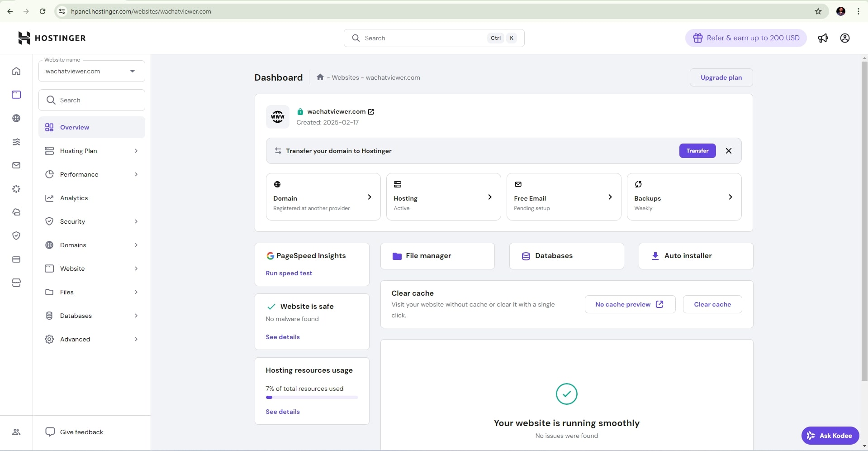Screen dimensions: 868x451
Task: Click the Upgrade plan button
Action: coord(721,77)
